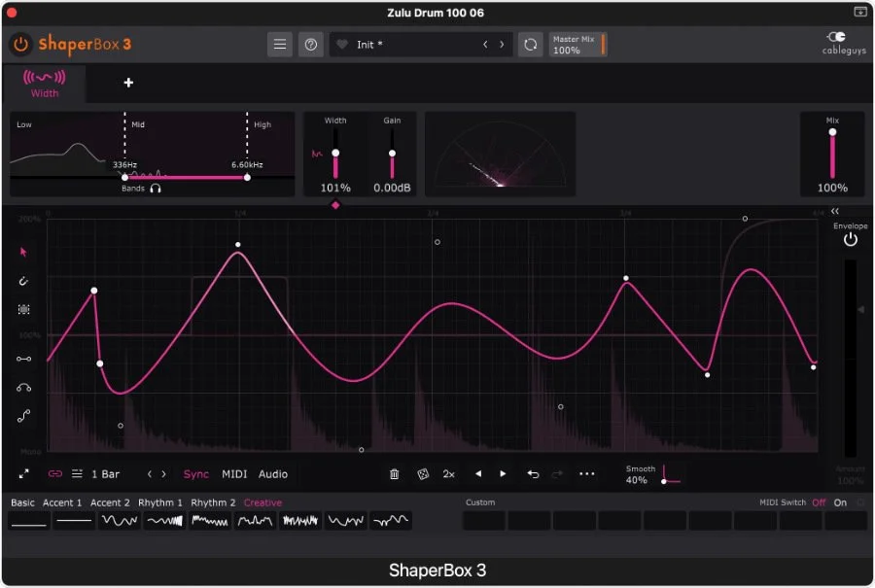This screenshot has width=875, height=588.
Task: Select the last waveform preset thumbnail
Action: click(x=391, y=521)
